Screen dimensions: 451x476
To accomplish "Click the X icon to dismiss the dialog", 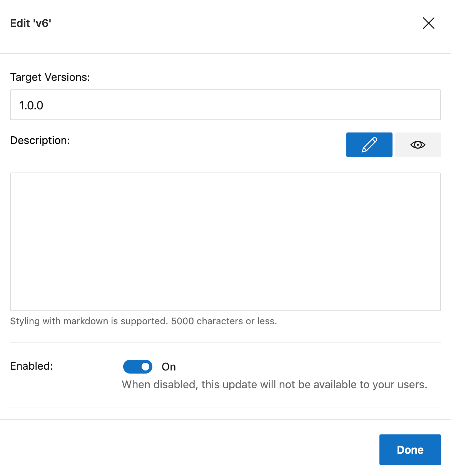I will 428,23.
